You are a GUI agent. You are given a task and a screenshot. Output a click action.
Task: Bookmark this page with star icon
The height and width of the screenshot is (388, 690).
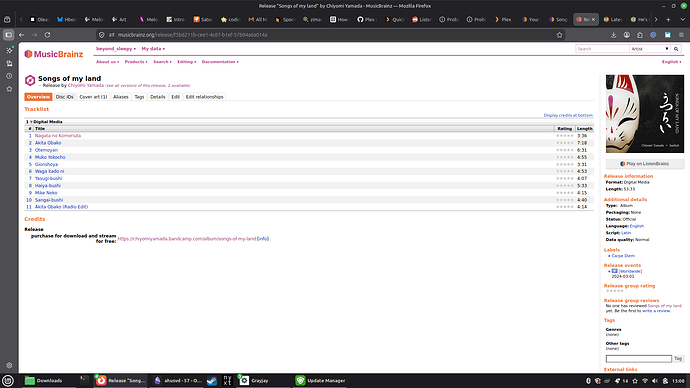click(559, 35)
